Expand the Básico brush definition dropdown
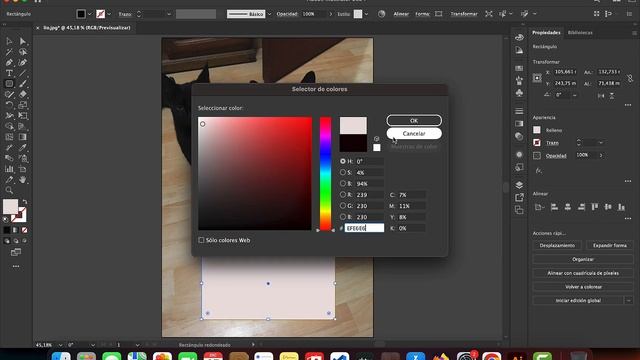Viewport: 640px width, 360px height. click(x=269, y=14)
